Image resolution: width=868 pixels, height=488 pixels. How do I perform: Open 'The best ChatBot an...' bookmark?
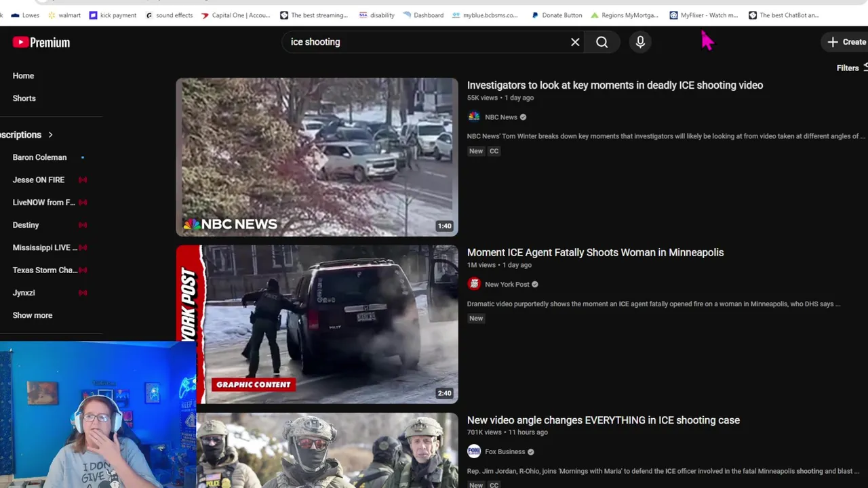(x=783, y=15)
